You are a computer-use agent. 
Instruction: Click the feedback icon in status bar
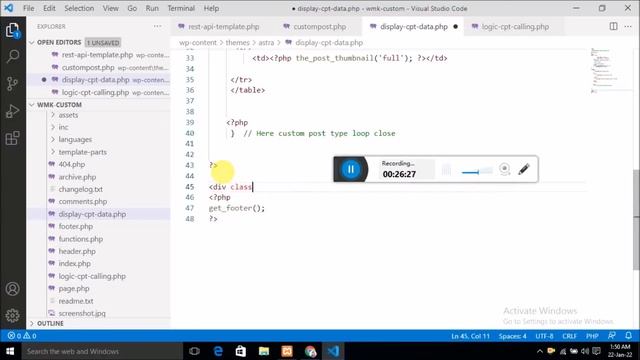pos(611,336)
